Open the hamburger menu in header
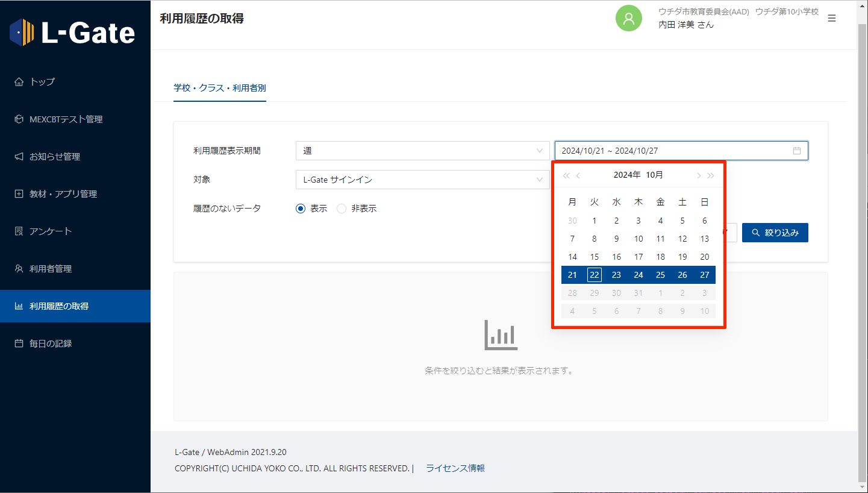 point(832,18)
